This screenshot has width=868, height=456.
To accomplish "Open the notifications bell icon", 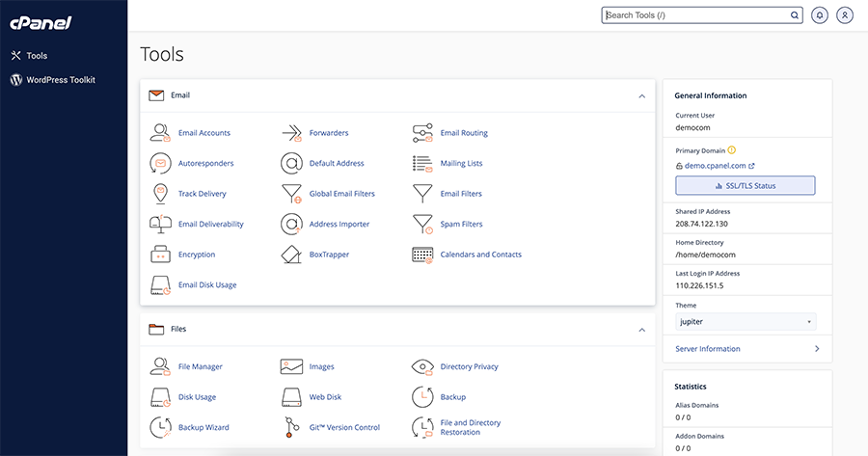I will pos(819,14).
